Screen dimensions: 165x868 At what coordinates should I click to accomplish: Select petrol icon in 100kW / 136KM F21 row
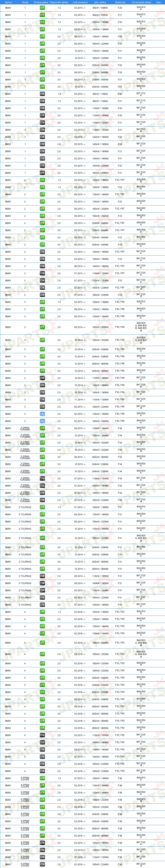42,29
